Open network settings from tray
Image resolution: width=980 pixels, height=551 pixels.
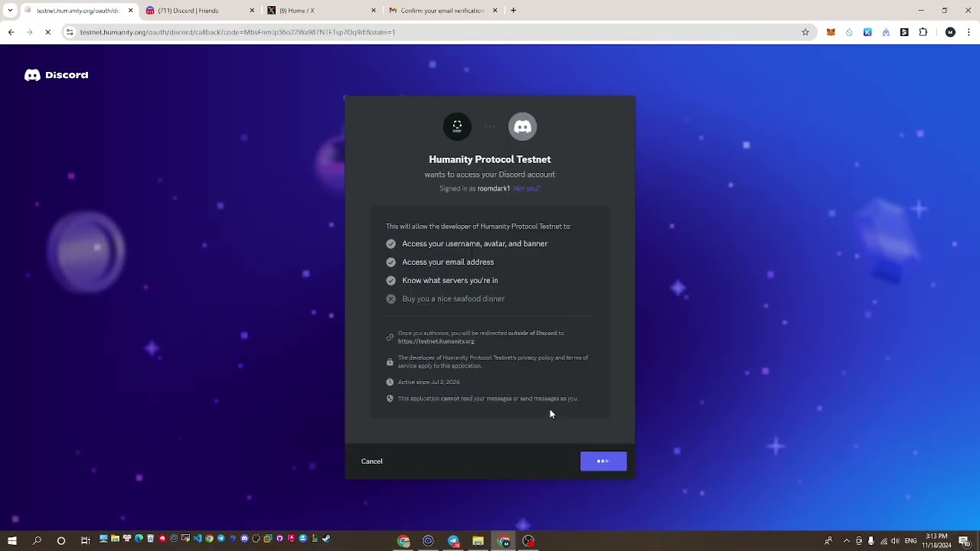click(x=884, y=541)
